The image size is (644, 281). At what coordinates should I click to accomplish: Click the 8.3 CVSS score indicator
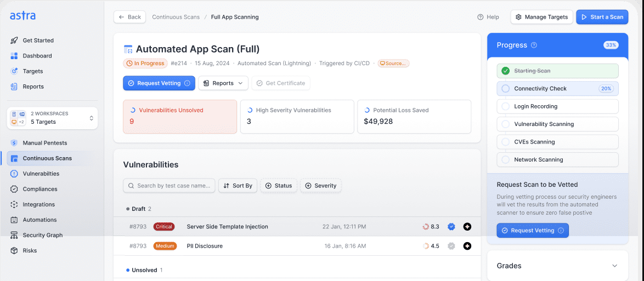(431, 226)
